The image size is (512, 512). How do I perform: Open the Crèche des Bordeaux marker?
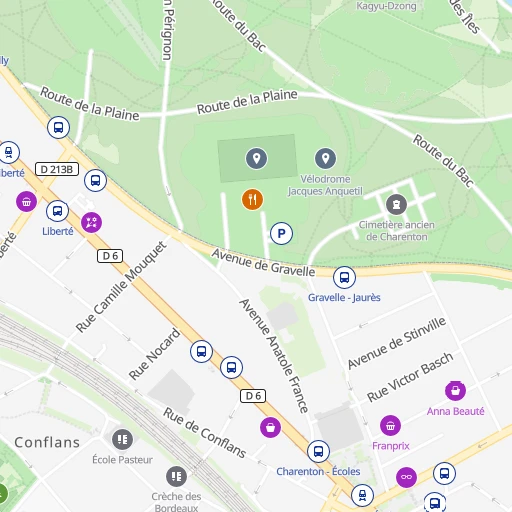(x=176, y=477)
